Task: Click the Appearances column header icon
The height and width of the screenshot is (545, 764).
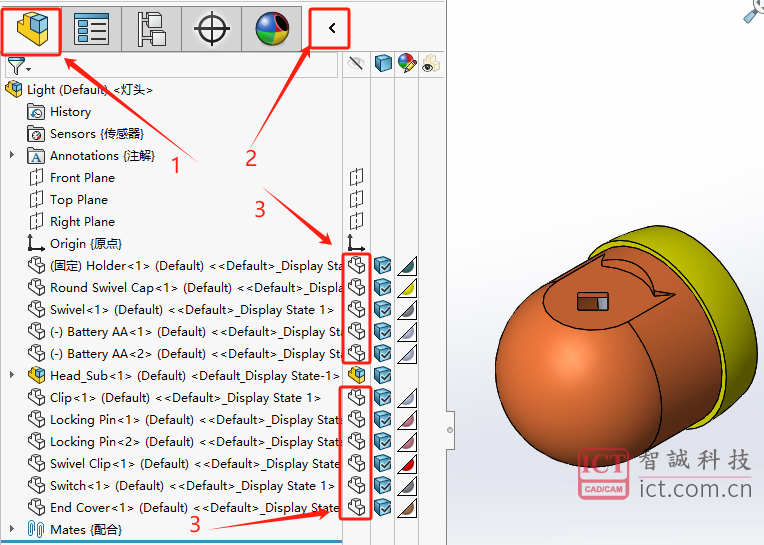Action: click(x=407, y=63)
